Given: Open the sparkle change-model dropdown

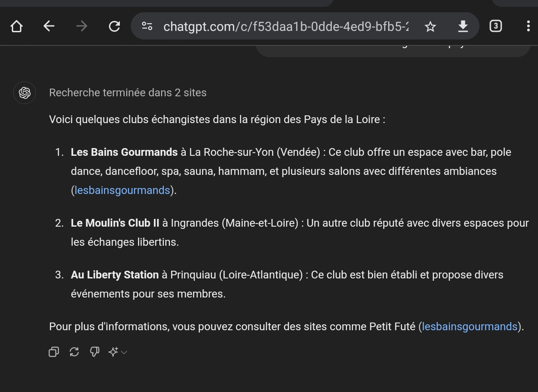Looking at the screenshot, I should coord(117,352).
